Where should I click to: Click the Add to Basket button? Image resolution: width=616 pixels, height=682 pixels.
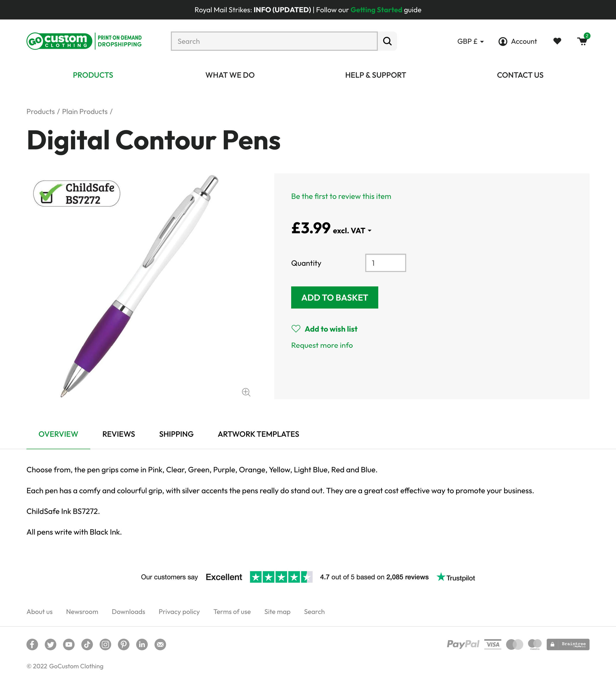(334, 297)
